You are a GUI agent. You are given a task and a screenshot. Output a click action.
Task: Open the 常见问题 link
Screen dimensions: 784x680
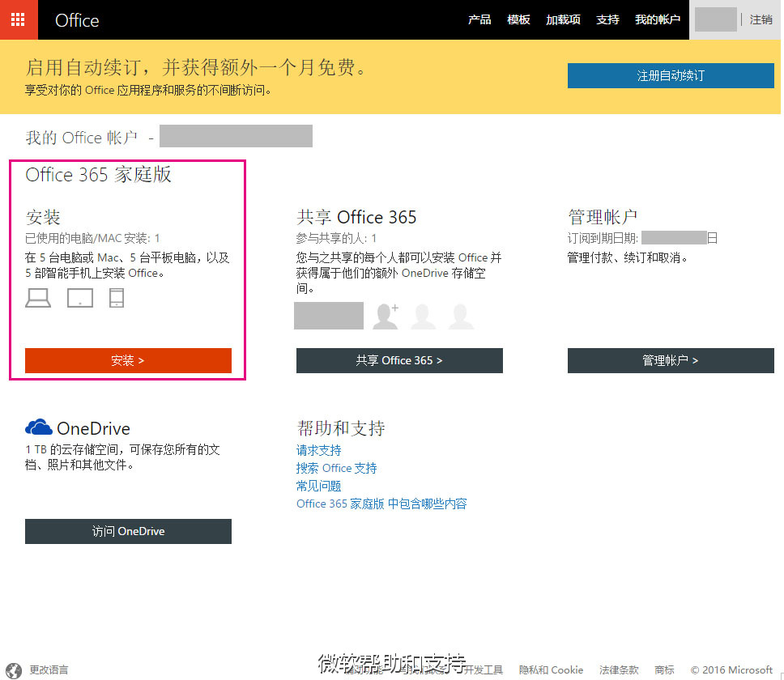318,486
